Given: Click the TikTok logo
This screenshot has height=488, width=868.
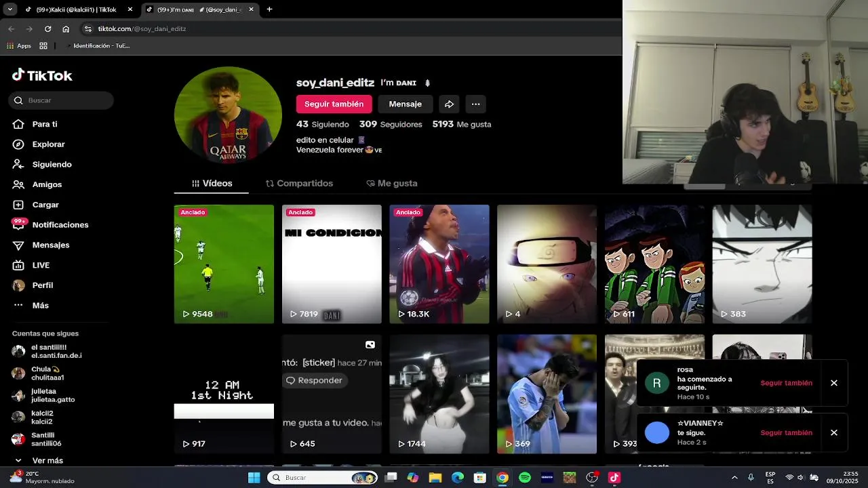Looking at the screenshot, I should click(x=42, y=75).
